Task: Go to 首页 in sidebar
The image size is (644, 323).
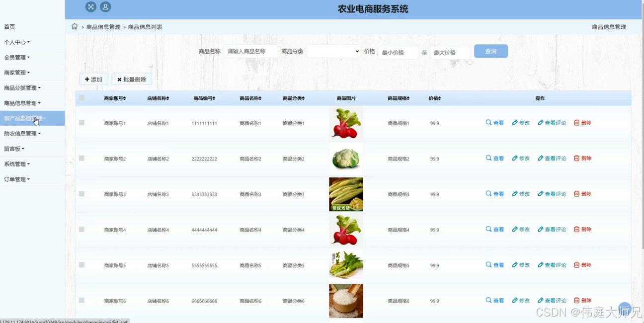Action: 9,27
